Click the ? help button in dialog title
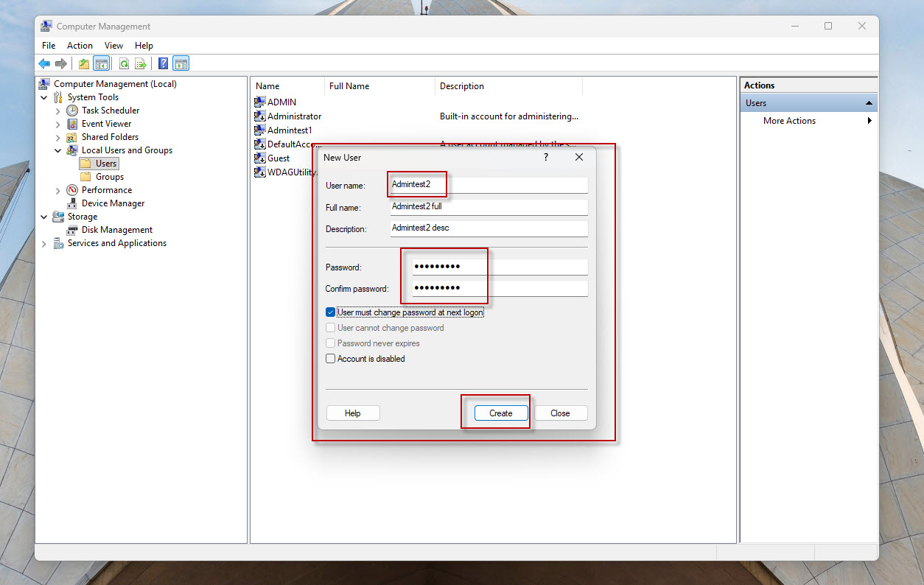This screenshot has width=924, height=585. (x=546, y=157)
